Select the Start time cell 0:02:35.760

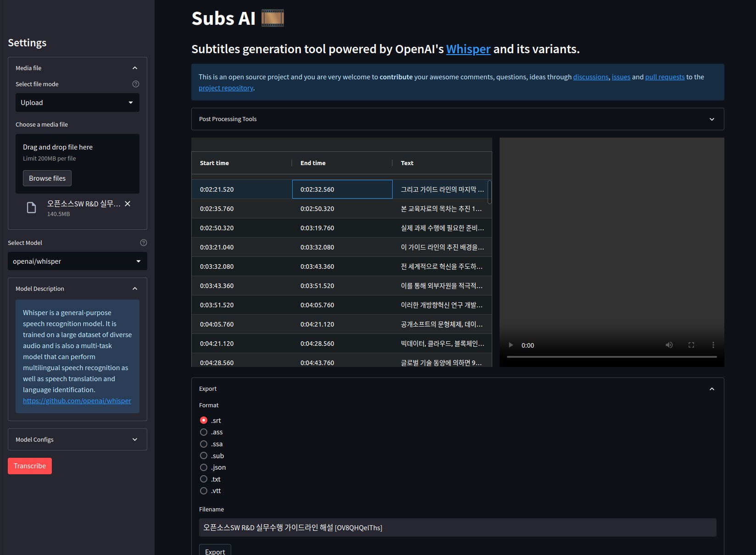tap(242, 209)
